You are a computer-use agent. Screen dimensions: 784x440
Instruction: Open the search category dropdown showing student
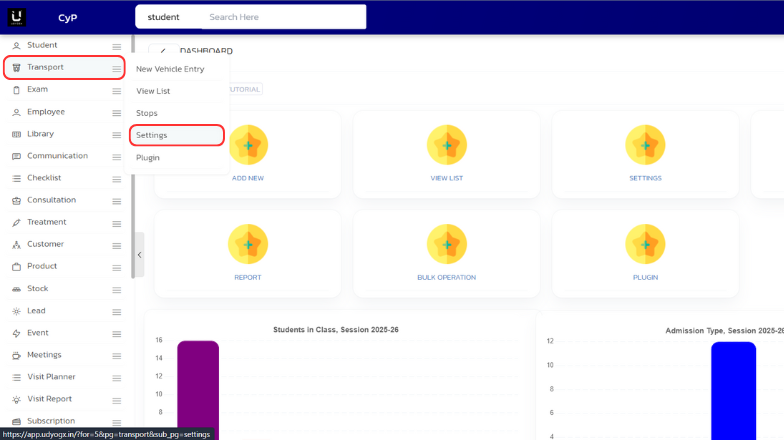(x=164, y=17)
